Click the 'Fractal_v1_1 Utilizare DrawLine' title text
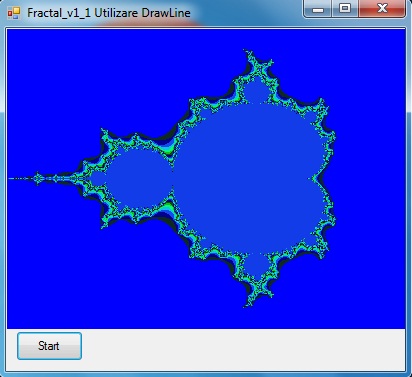The height and width of the screenshot is (377, 412). tap(109, 13)
